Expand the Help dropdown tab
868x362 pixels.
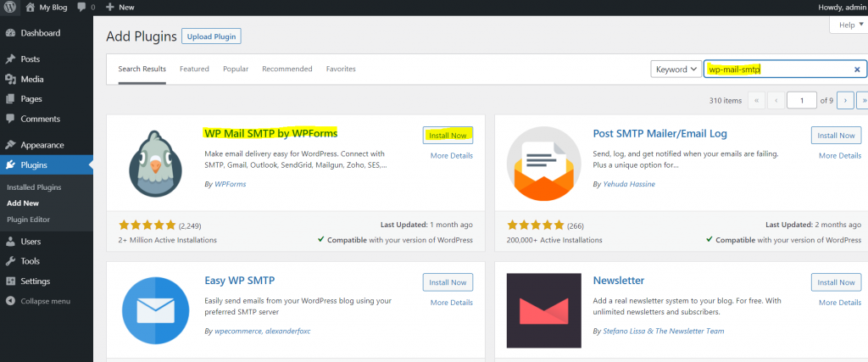tap(850, 25)
